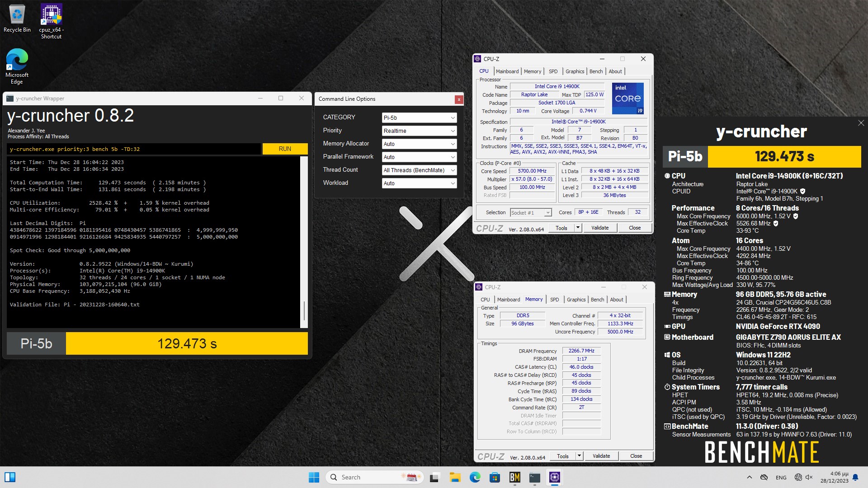Open Bench tab in top CPU-Z

(596, 71)
